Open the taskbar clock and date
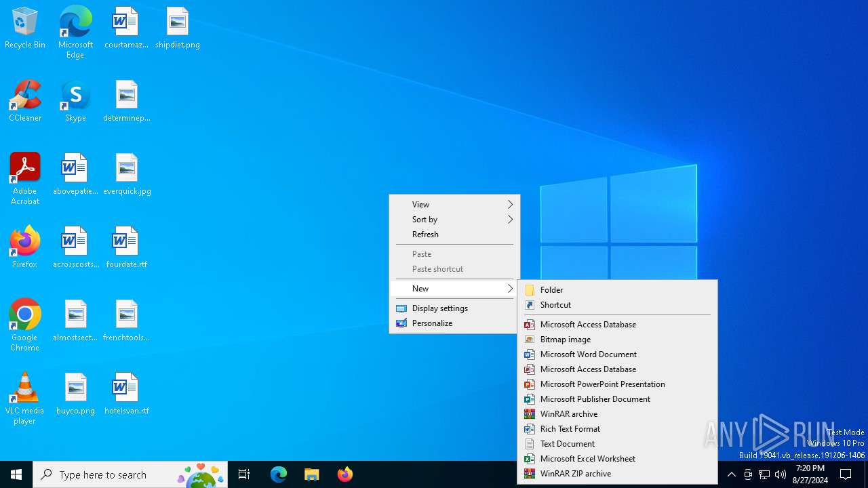868x488 pixels. pyautogui.click(x=810, y=474)
